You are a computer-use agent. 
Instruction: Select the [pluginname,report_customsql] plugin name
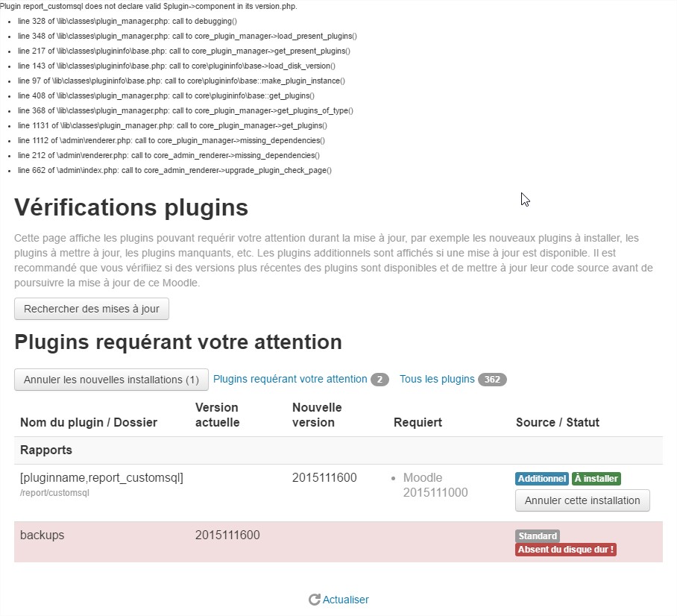tap(102, 478)
